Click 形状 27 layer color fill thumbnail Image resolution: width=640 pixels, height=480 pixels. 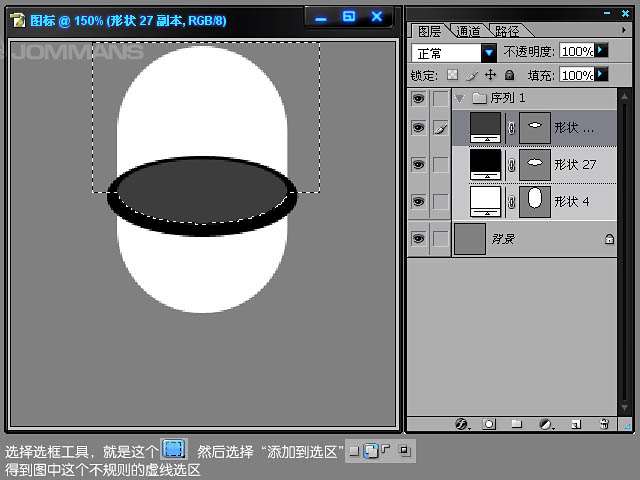[485, 163]
